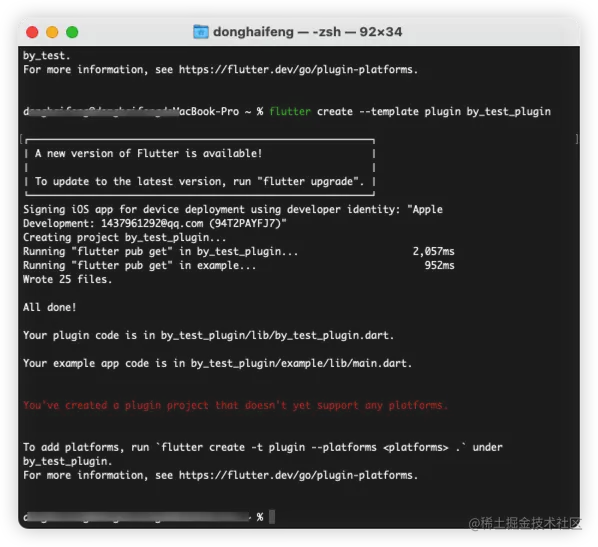Click 'A new version of Flutter is available!'
Viewport: 598px width, 547px height.
click(x=148, y=153)
